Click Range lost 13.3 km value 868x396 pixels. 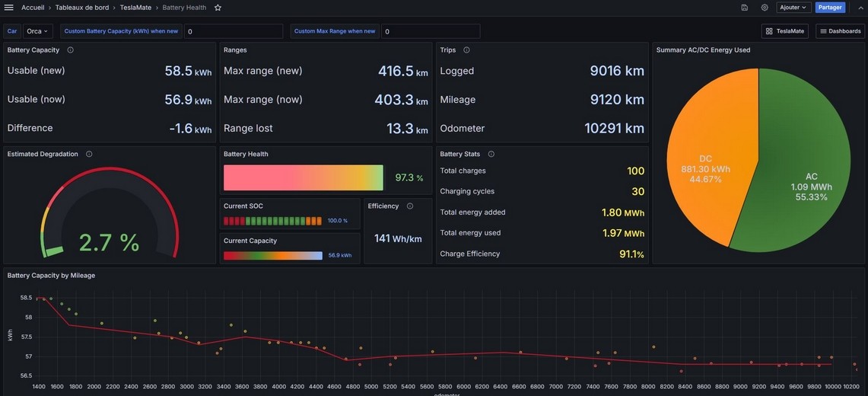pos(408,129)
